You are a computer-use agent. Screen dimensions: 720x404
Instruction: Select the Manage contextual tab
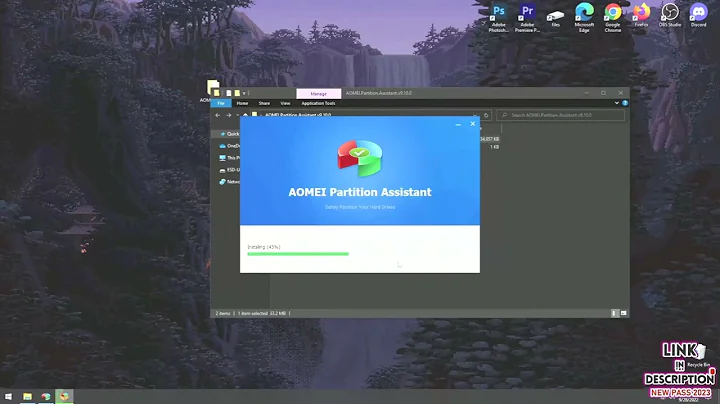[319, 94]
